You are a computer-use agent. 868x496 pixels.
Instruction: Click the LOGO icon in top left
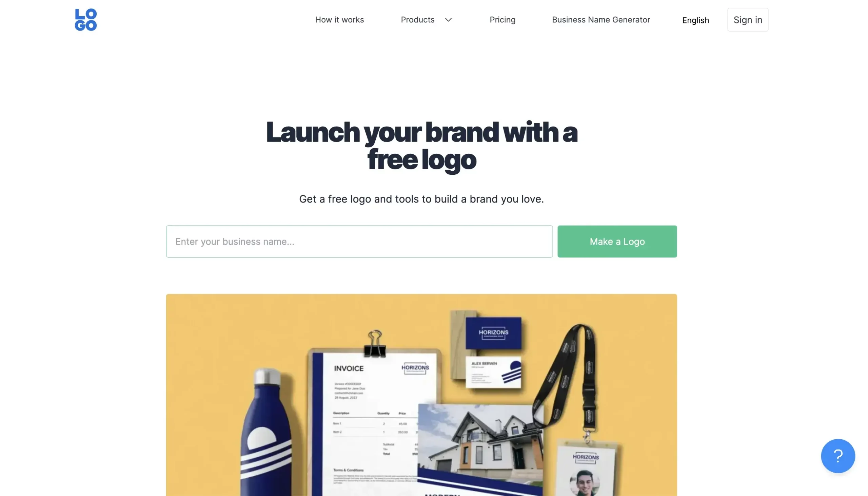coord(85,19)
